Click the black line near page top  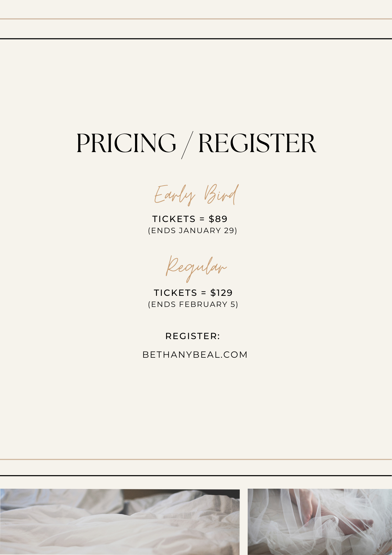click(196, 39)
